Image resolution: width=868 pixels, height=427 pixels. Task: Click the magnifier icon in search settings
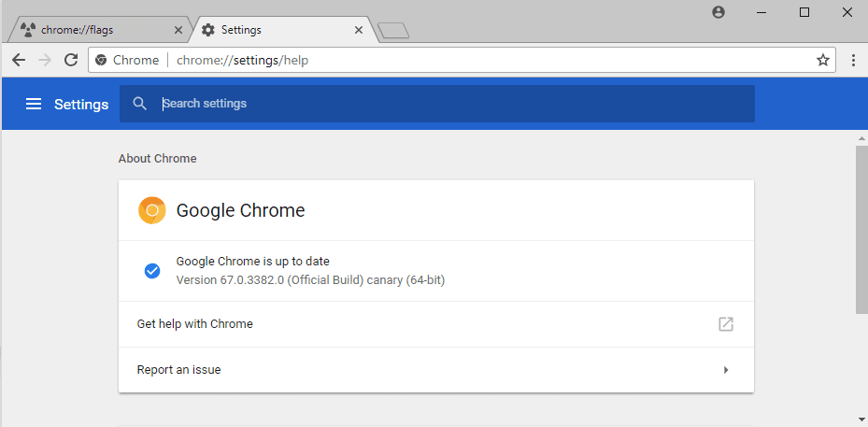click(140, 104)
